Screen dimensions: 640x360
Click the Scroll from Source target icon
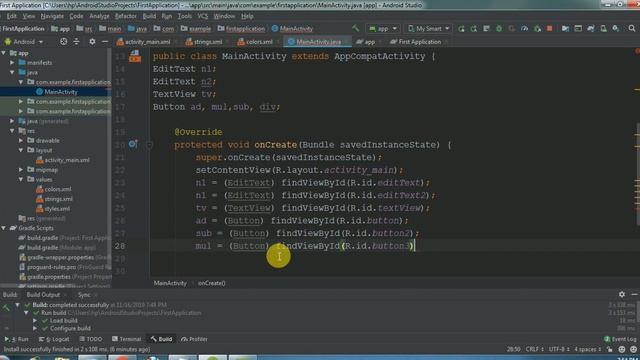pos(63,42)
